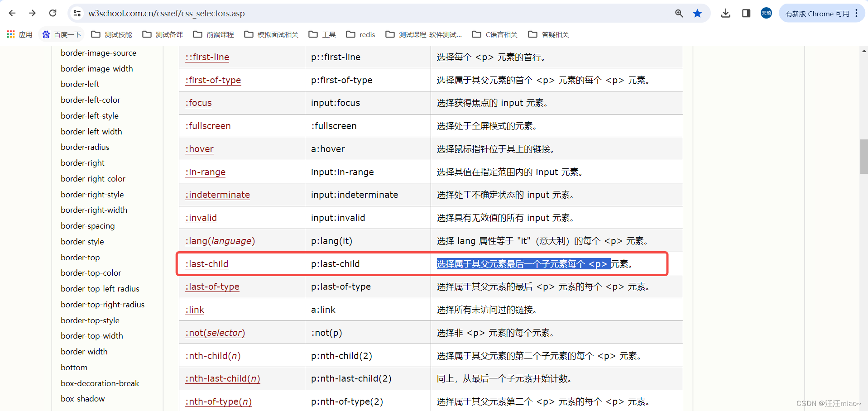Image resolution: width=868 pixels, height=411 pixels.
Task: Select border-top-left-radius in sidebar
Action: [100, 289]
